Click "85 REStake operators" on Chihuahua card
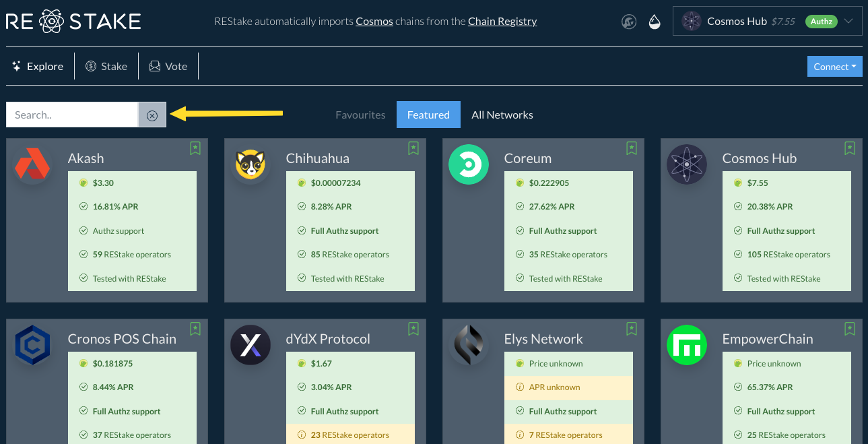Screen dimensions: 868x444 click(350, 255)
